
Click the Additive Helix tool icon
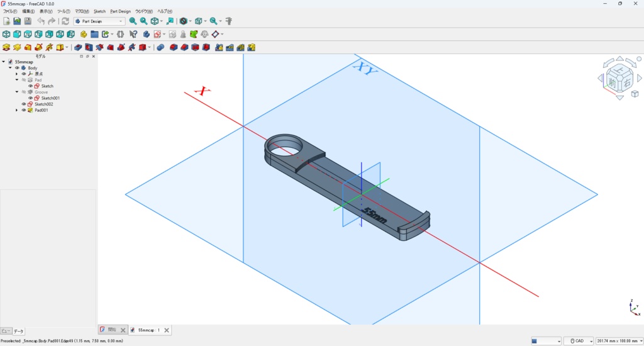pyautogui.click(x=49, y=47)
